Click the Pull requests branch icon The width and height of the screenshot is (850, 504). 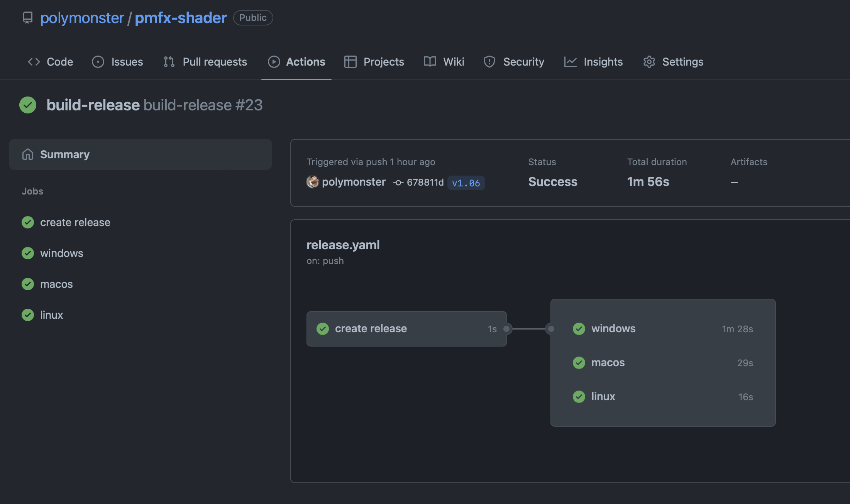coord(169,62)
